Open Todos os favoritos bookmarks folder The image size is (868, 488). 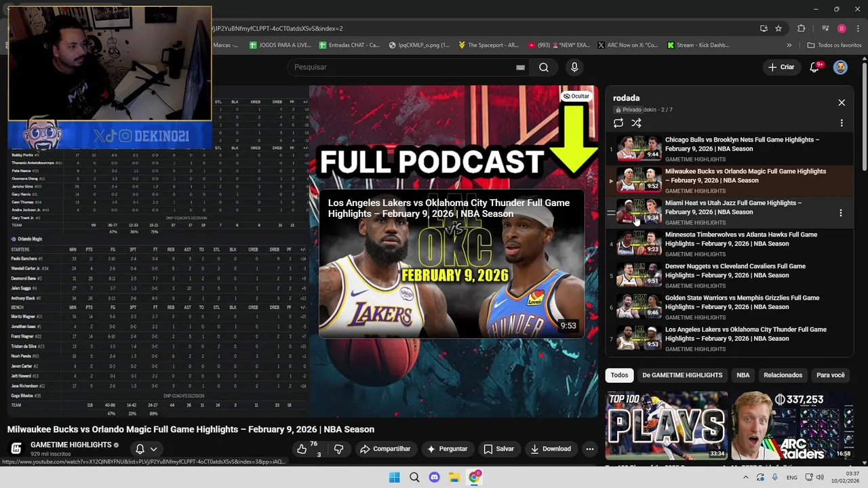coord(834,45)
